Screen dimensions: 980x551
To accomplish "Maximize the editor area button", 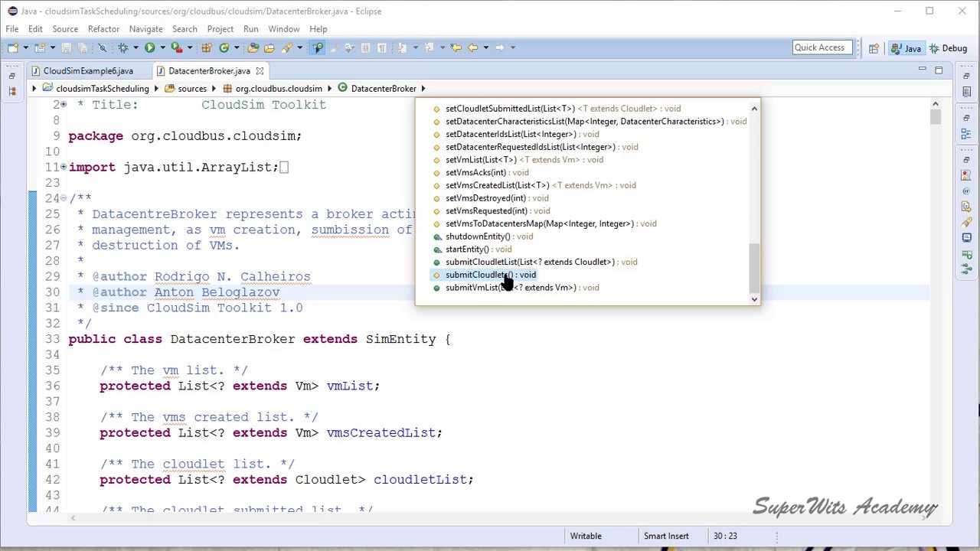I will [x=939, y=70].
